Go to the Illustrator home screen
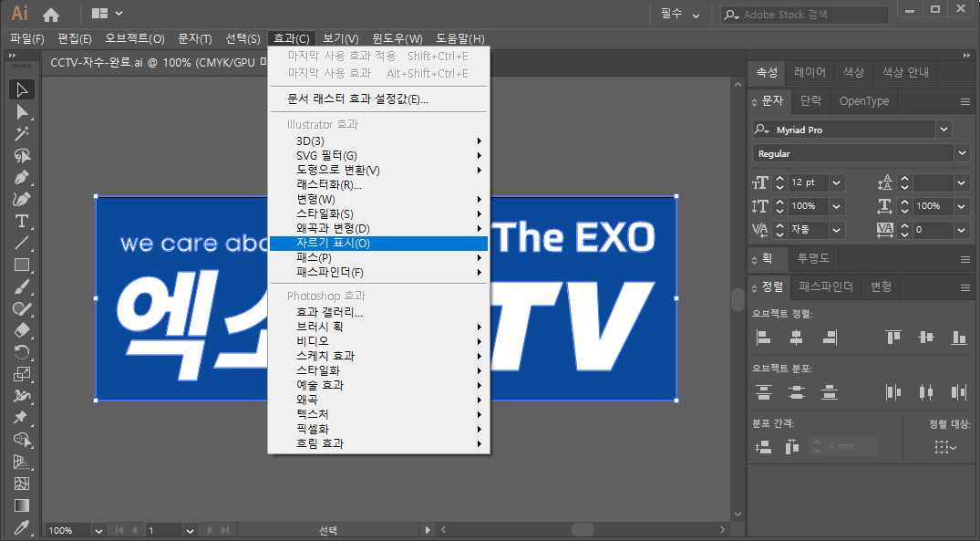 tap(51, 14)
